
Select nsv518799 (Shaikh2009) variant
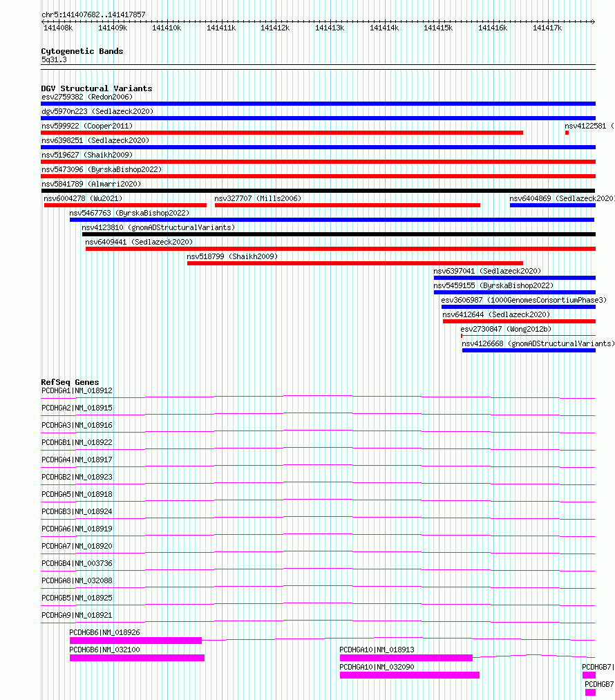tap(355, 263)
